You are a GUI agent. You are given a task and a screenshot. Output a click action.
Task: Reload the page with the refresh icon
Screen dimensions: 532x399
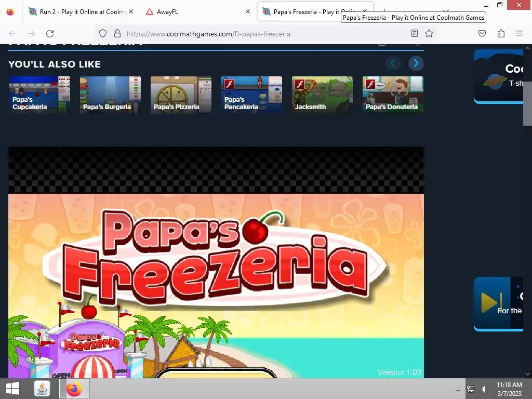50,34
